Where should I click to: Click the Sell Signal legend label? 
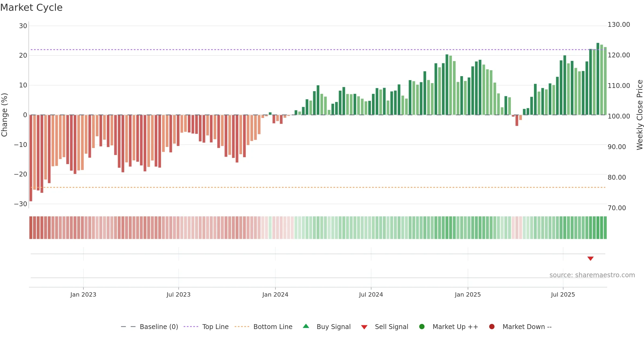391,327
